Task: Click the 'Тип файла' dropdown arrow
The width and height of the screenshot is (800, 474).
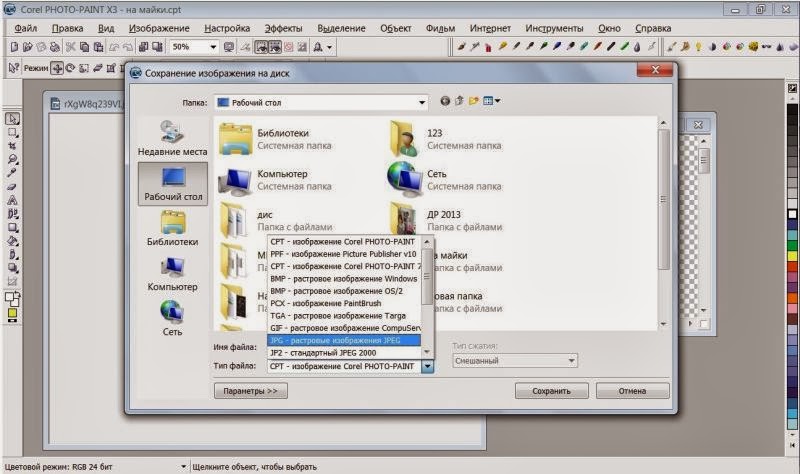Action: pos(428,366)
